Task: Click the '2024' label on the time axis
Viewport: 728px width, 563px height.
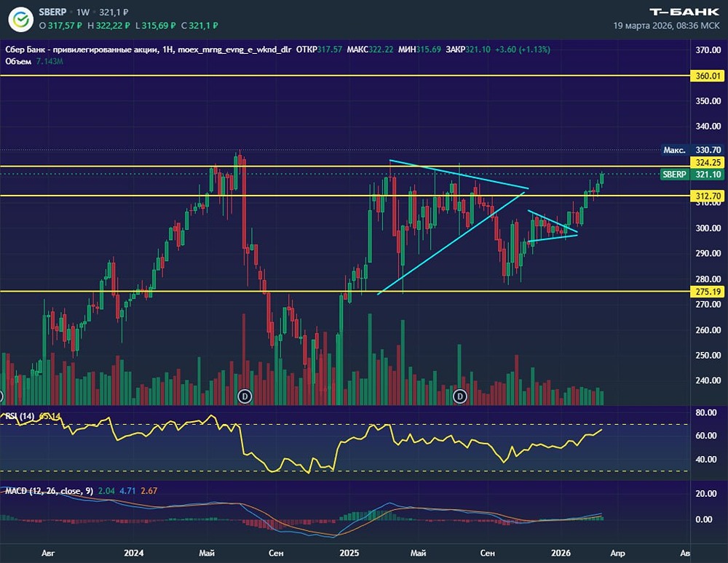Action: coord(134,553)
